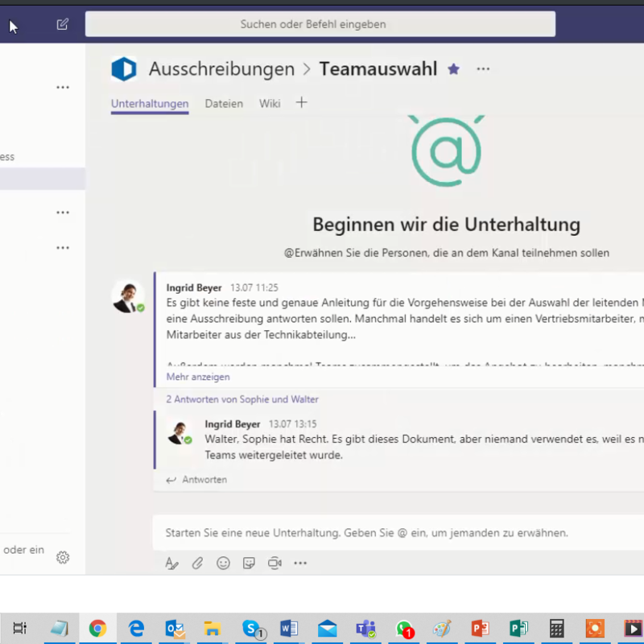The height and width of the screenshot is (644, 644).
Task: Expand 2 Antworten von Sophie und Walter
Action: click(242, 399)
